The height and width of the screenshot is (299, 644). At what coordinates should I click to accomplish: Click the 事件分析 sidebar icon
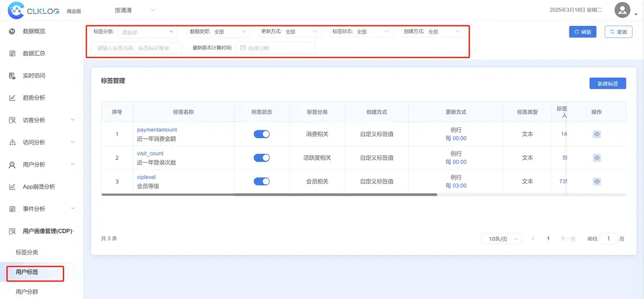pos(12,209)
